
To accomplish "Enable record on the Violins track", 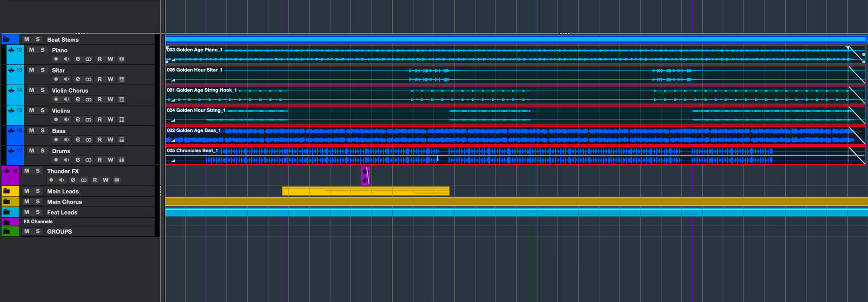I will (56, 119).
